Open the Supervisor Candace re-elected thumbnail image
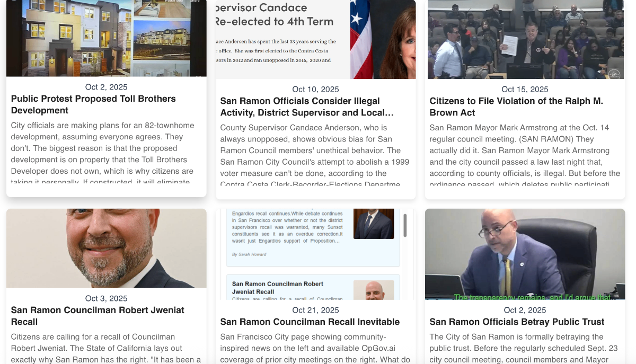This screenshot has width=636, height=364. 315,39
